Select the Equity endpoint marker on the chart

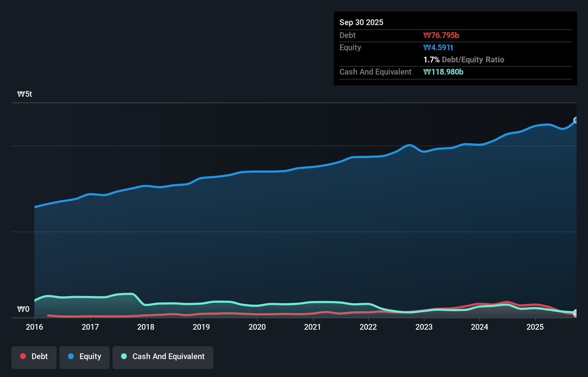pos(576,120)
